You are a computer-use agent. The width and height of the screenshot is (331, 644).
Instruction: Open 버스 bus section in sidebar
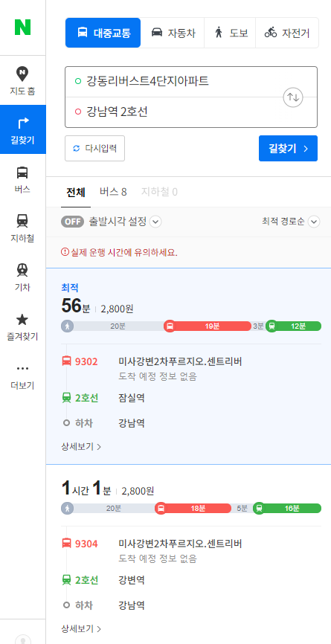[x=22, y=179]
